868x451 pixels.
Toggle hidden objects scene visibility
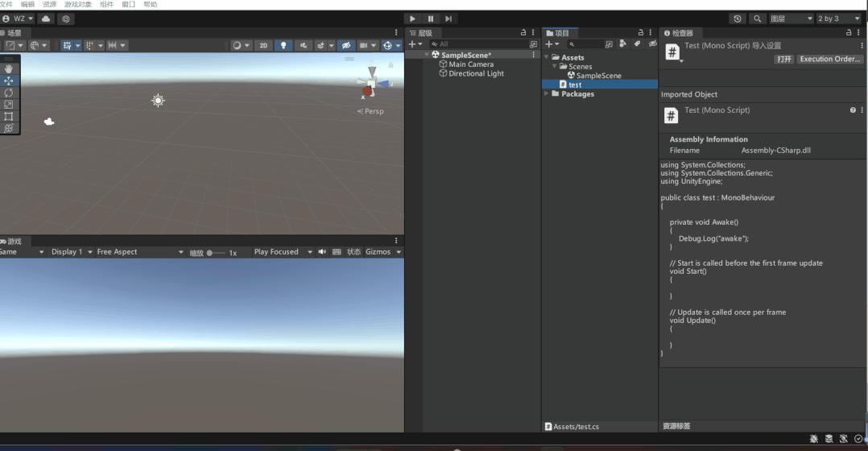346,45
